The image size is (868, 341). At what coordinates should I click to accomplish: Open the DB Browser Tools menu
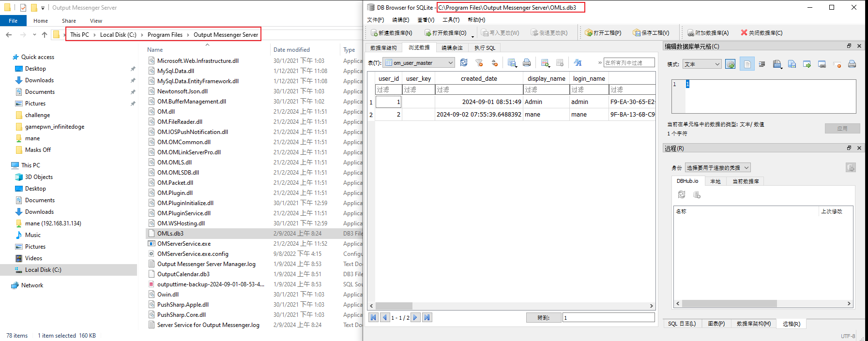[x=451, y=20]
